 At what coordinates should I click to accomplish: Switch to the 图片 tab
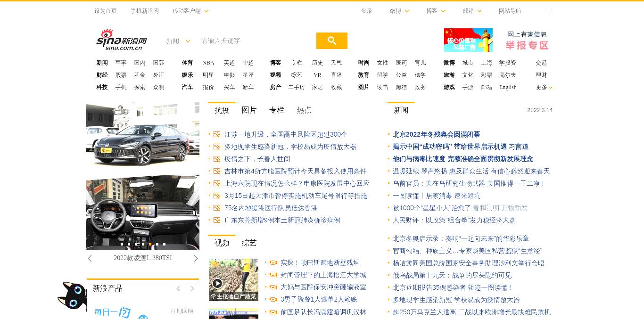pos(249,110)
